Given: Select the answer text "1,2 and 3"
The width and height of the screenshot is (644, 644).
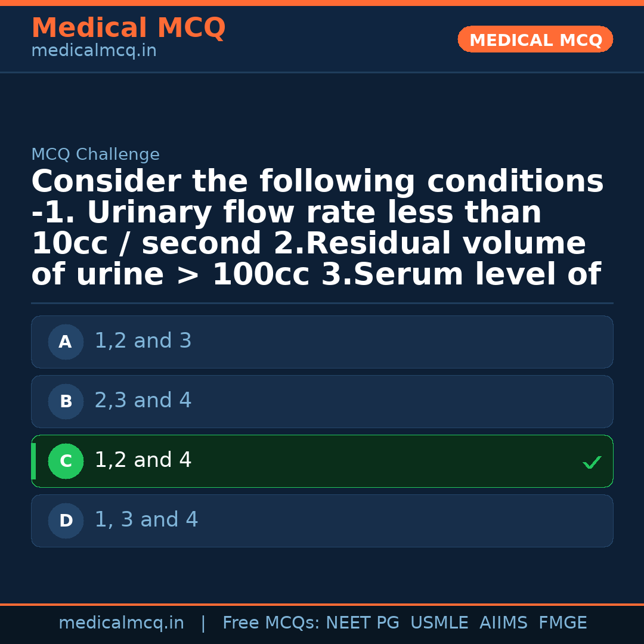Looking at the screenshot, I should point(143,341).
